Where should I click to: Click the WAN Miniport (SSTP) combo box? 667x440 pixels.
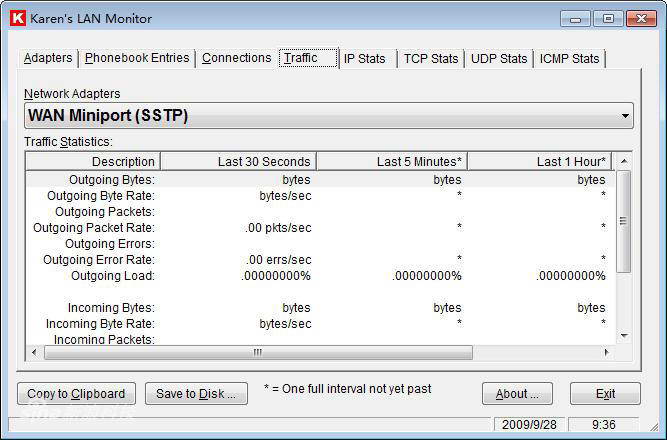pyautogui.click(x=329, y=116)
